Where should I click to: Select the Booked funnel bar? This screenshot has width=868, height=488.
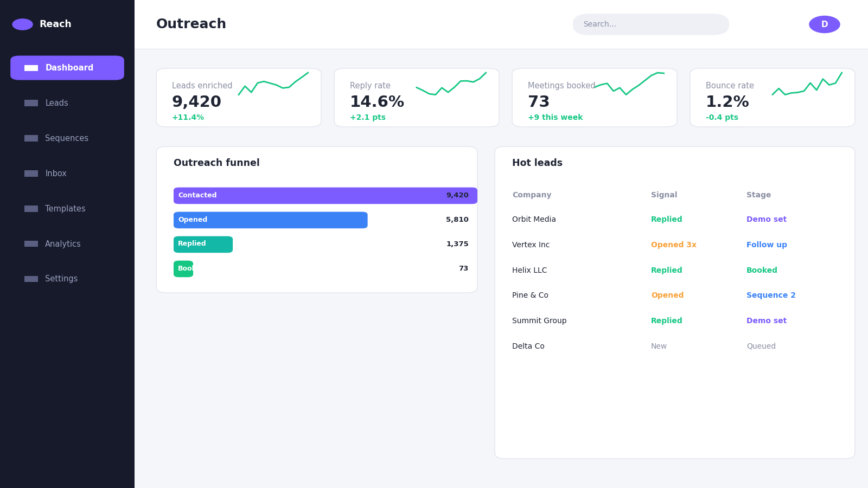click(183, 269)
